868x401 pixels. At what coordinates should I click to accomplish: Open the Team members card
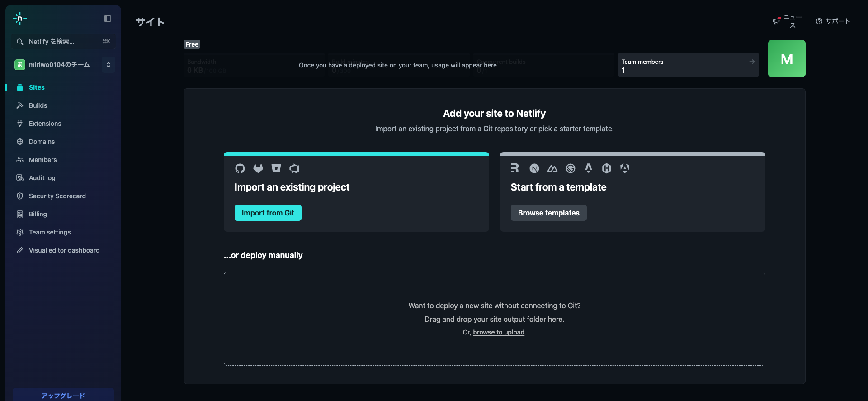(688, 65)
